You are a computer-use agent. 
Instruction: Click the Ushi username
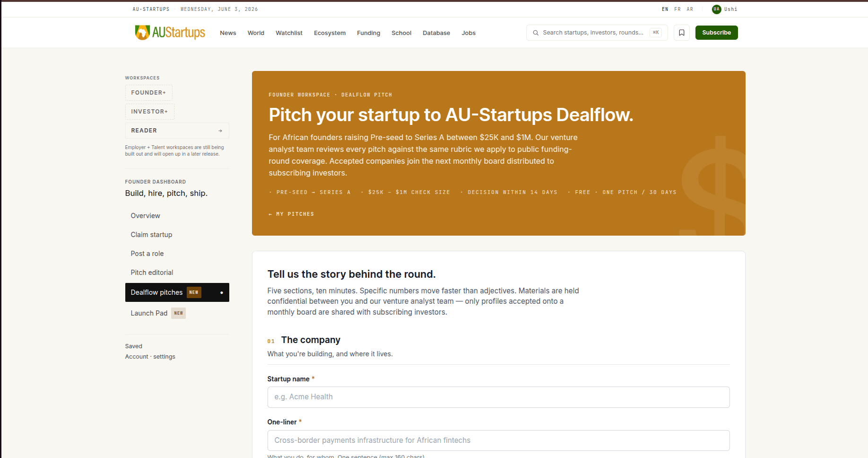pyautogui.click(x=730, y=9)
